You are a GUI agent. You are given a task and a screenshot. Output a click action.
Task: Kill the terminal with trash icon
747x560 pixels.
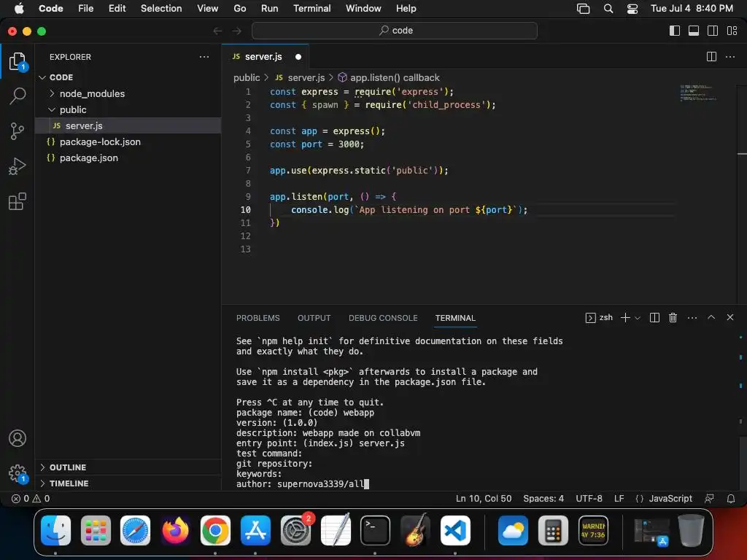[673, 318]
